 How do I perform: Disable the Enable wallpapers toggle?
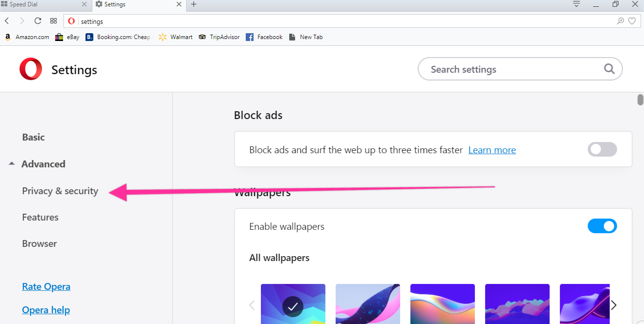pyautogui.click(x=602, y=226)
